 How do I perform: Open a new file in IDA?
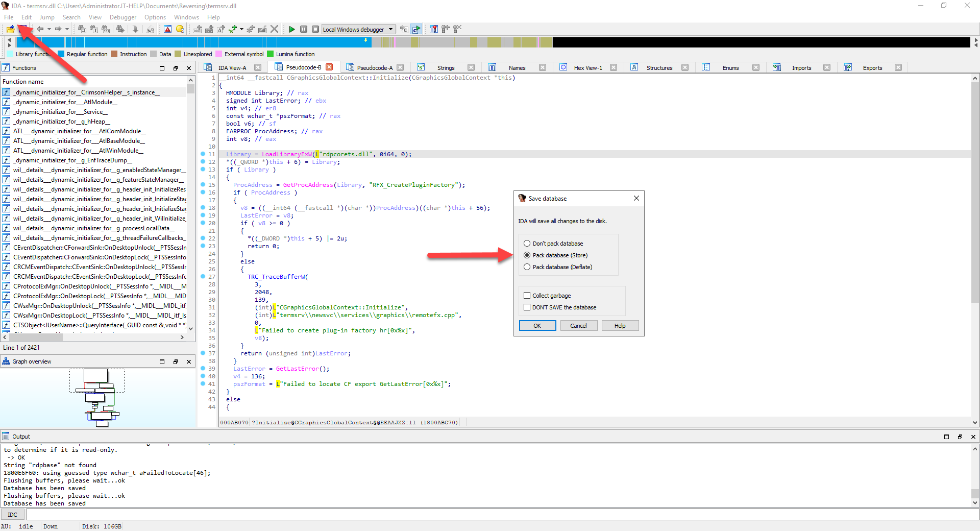coord(10,29)
